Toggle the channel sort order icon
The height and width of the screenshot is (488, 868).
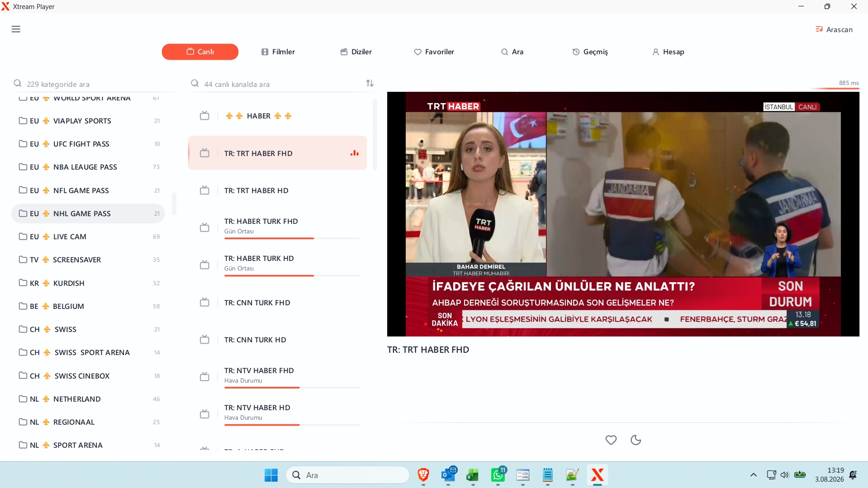click(370, 83)
